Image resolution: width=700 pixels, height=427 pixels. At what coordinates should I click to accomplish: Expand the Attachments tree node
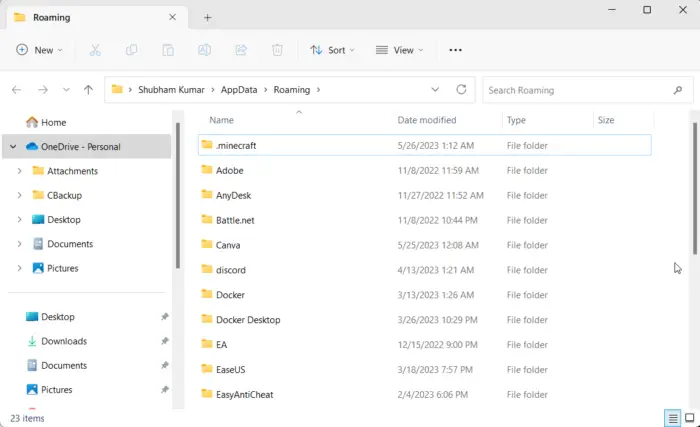[x=19, y=171]
